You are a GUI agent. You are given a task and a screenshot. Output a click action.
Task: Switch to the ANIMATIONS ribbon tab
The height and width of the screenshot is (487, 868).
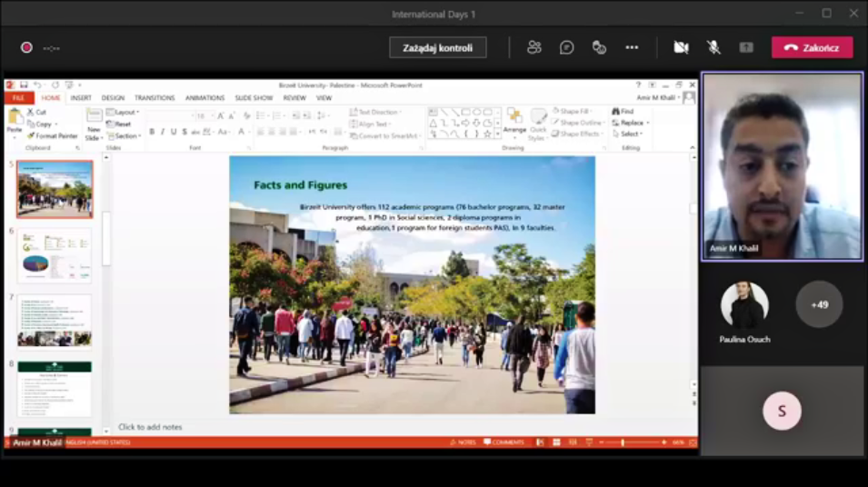[x=205, y=98]
